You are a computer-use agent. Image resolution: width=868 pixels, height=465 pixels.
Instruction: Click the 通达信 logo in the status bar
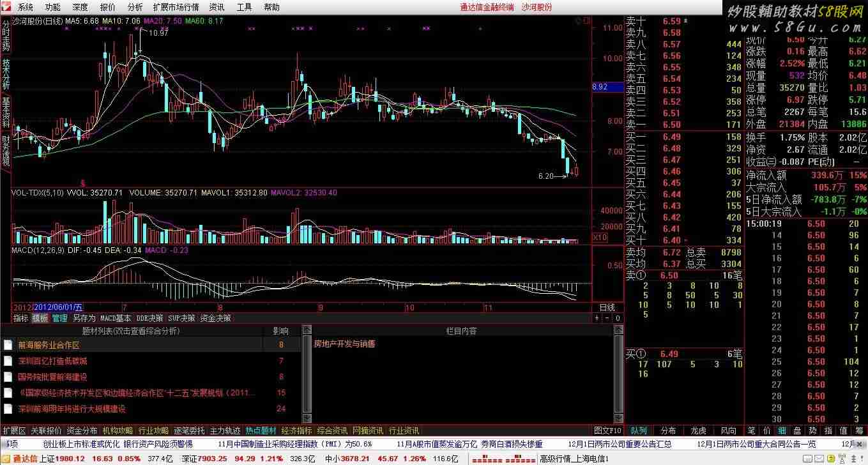click(x=19, y=459)
